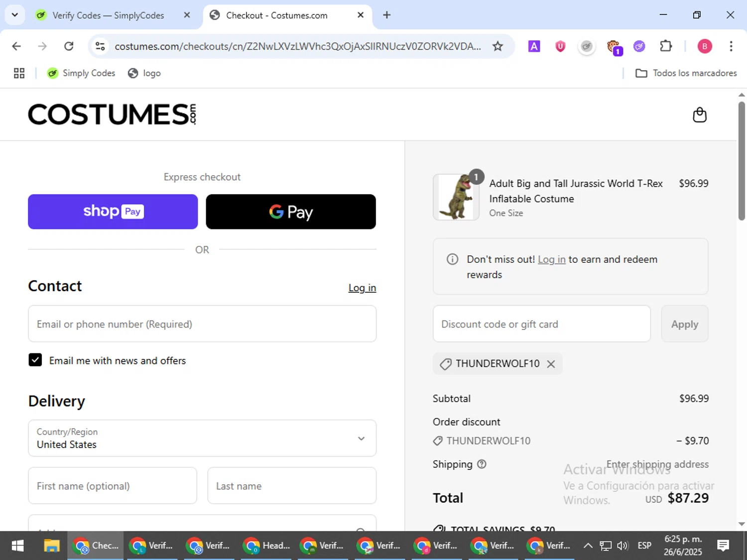Click Log in link in rewards notice
The width and height of the screenshot is (747, 560).
click(552, 259)
